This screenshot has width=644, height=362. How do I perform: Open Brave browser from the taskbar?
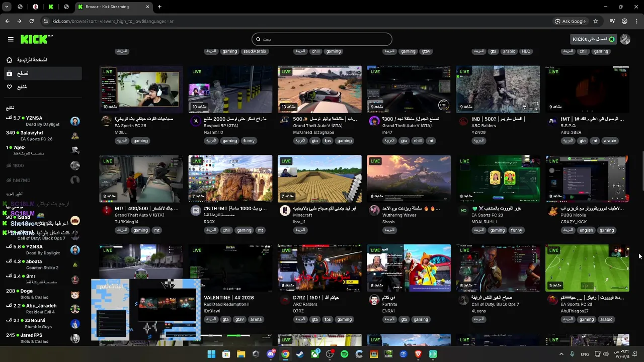point(418,354)
